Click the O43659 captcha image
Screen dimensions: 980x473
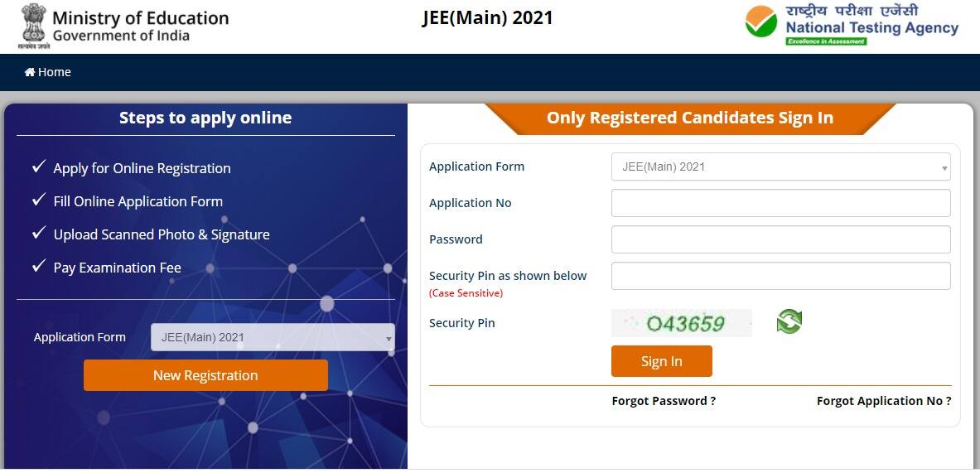(x=682, y=323)
